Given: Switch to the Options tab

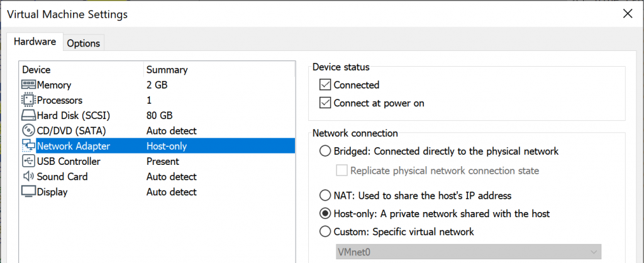Looking at the screenshot, I should (x=83, y=43).
